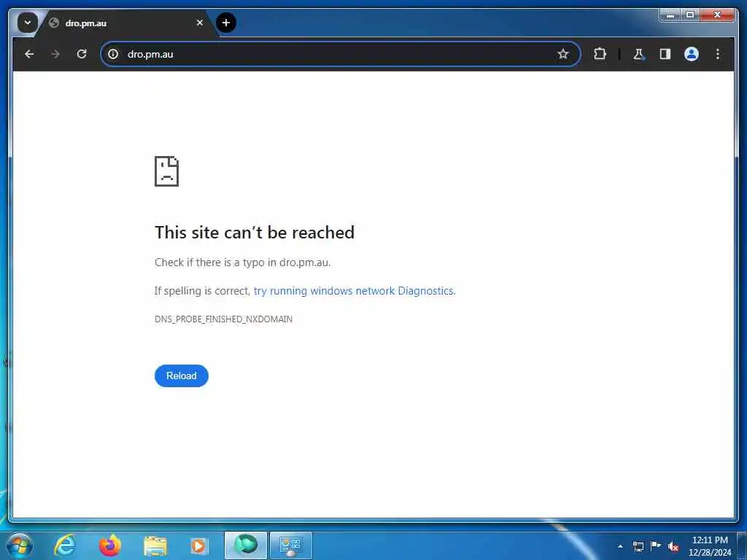This screenshot has width=747, height=560.
Task: Open the Extensions puzzle icon
Action: (600, 54)
